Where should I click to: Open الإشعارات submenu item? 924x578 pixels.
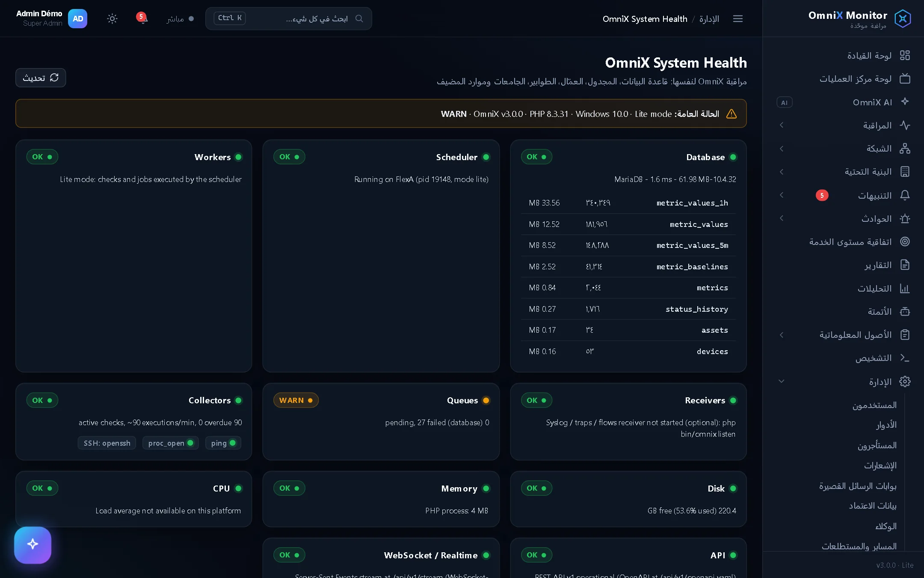click(880, 465)
